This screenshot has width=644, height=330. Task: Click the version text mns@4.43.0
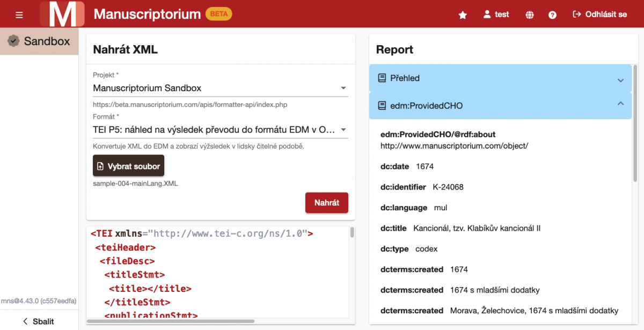pos(38,301)
